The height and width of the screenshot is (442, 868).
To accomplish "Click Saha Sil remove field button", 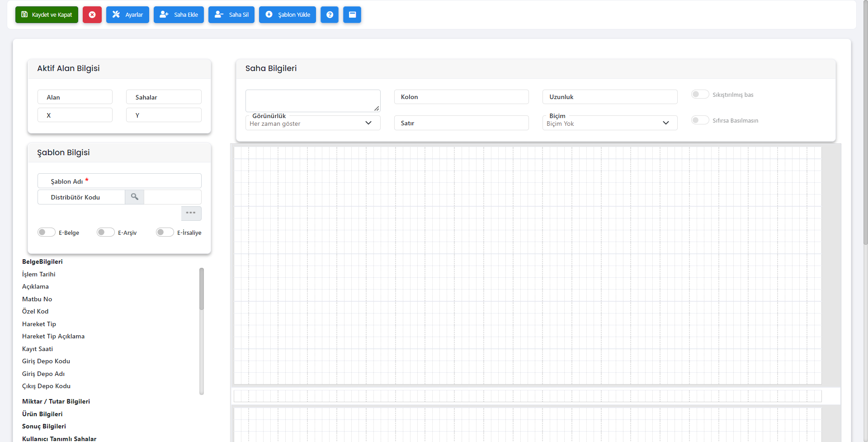I will pos(231,14).
